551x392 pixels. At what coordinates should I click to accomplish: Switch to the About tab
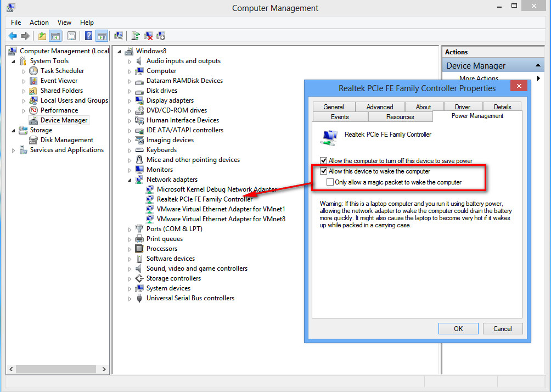point(424,107)
